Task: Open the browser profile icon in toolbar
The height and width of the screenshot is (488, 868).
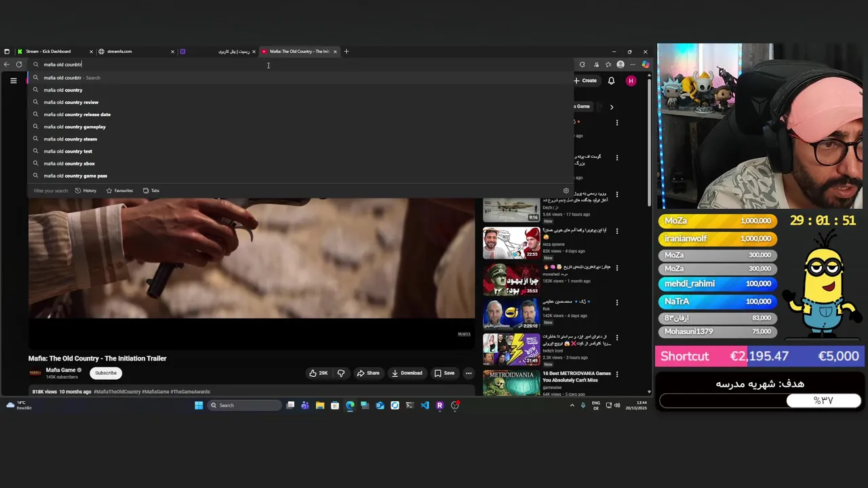Action: (x=620, y=64)
